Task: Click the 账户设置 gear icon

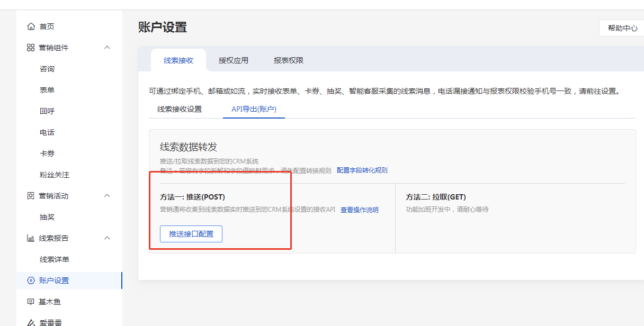Action: pos(31,280)
